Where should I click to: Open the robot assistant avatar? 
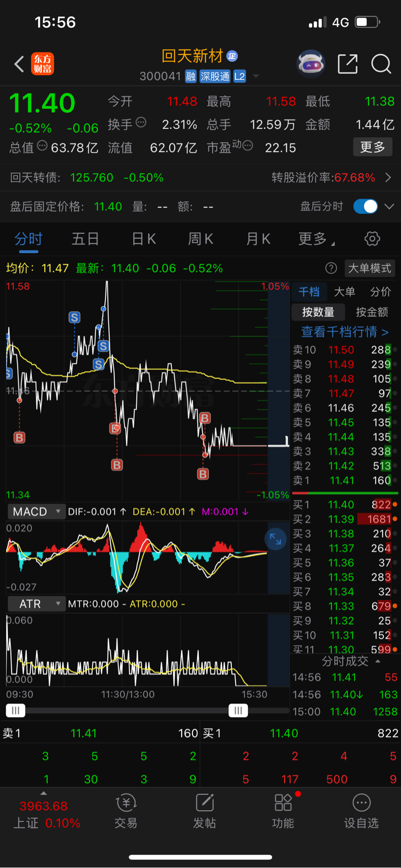point(311,64)
